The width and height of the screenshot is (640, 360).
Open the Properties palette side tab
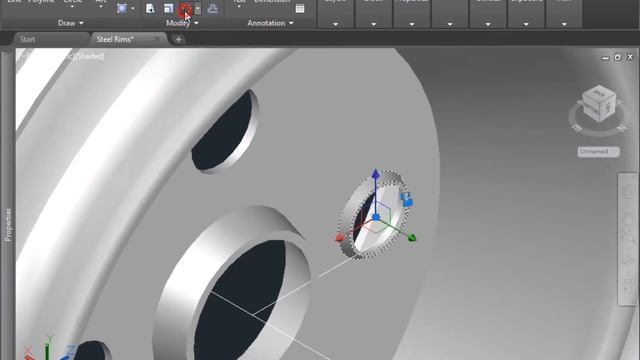click(8, 224)
